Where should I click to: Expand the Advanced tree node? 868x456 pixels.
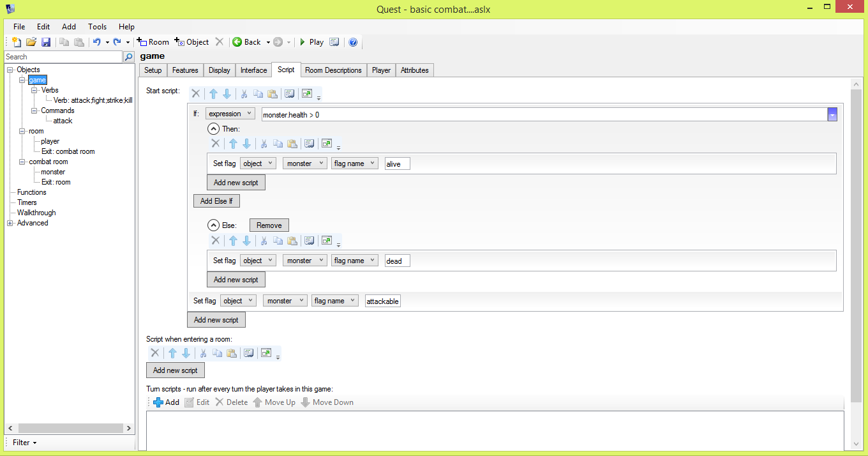click(10, 223)
